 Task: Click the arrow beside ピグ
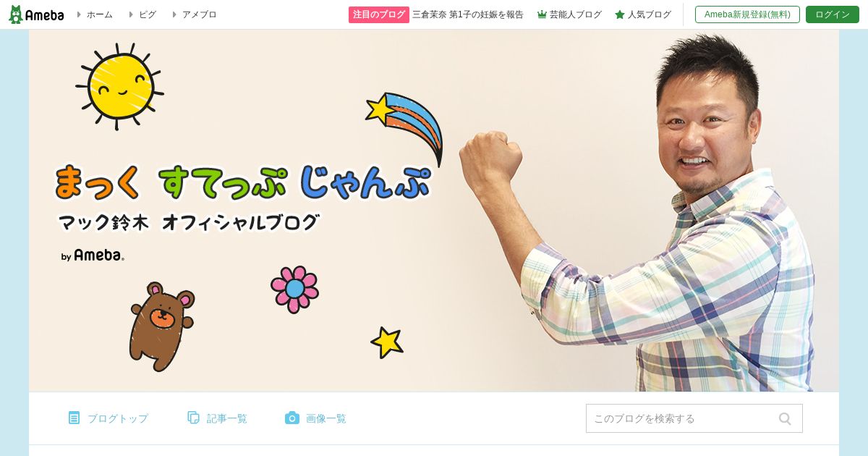point(131,14)
